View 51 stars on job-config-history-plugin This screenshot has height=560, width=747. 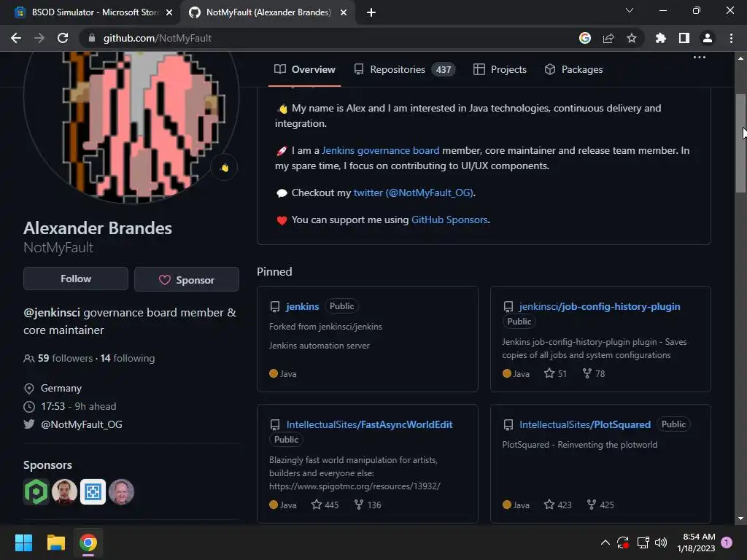coord(555,374)
